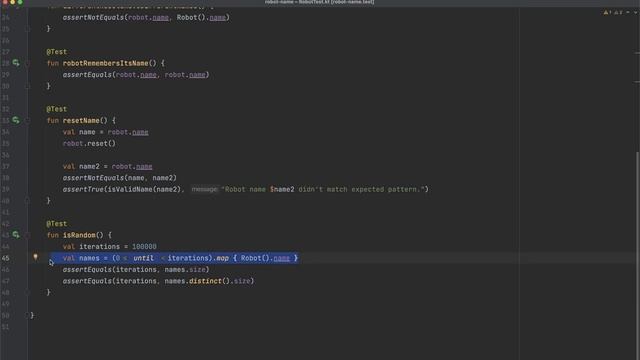Click 'isValidName(name2)' argument

point(144,189)
